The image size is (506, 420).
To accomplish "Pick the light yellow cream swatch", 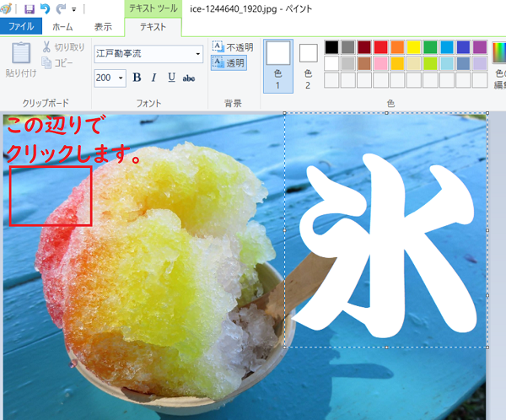I will (x=414, y=63).
